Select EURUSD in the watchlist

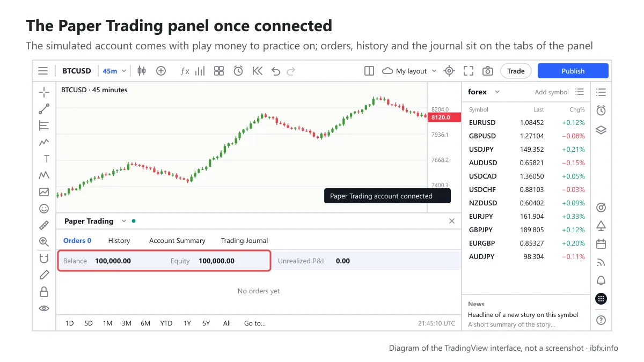(526, 122)
